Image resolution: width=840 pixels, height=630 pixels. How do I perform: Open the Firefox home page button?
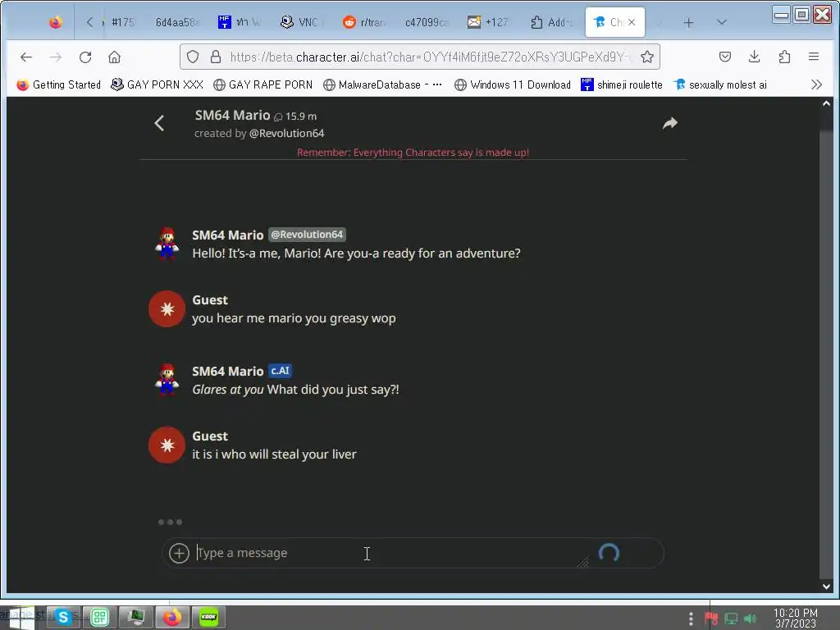114,57
